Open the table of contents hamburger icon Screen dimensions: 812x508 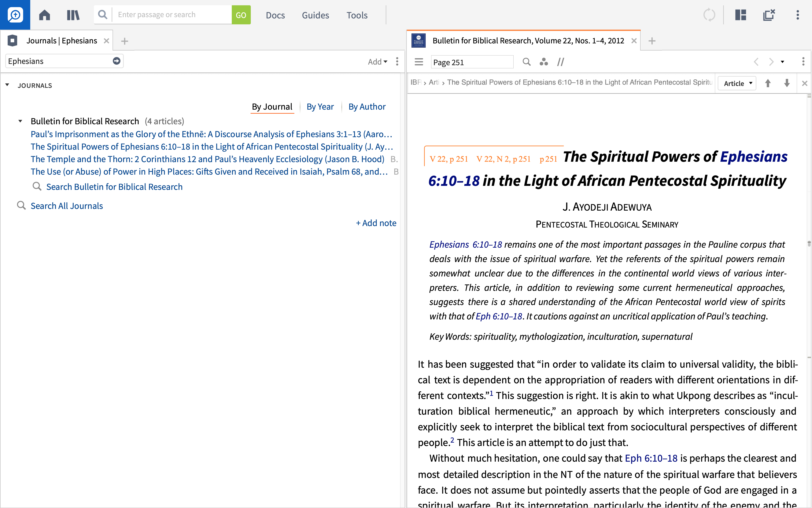419,62
